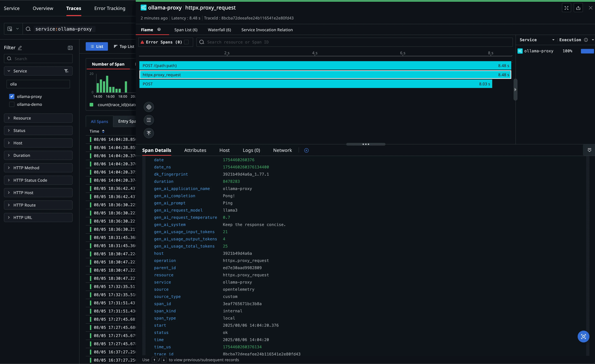Switch to the Span List (6) tab
595x364 pixels.
(186, 30)
